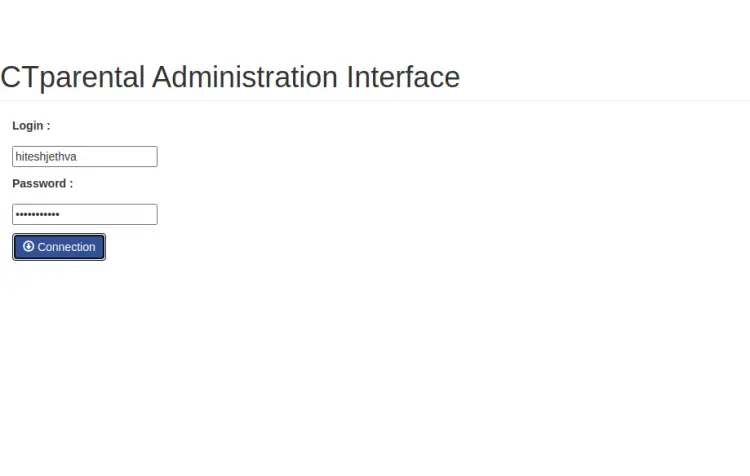Focus the Login input field
This screenshot has height=476, width=750.
84,156
